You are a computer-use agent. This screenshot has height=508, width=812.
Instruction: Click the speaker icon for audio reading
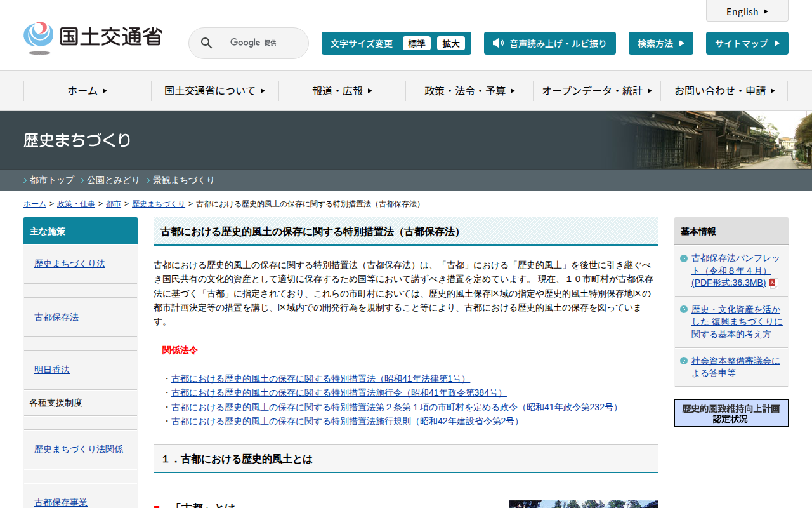[498, 43]
